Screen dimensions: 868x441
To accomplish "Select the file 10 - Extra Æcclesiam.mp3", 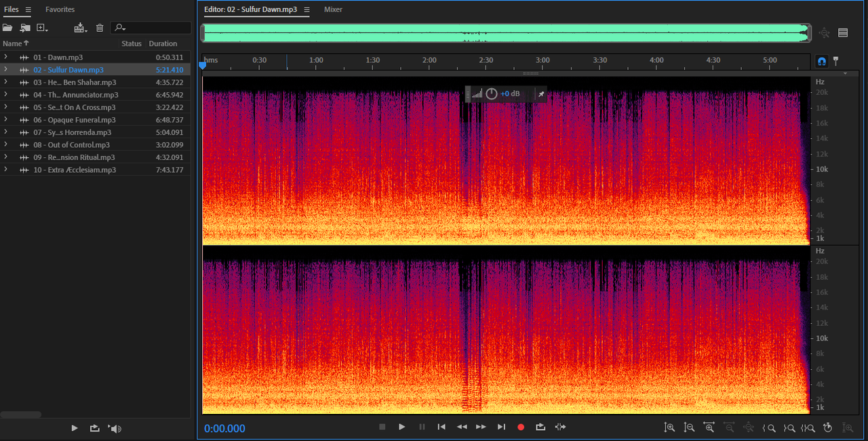I will coord(75,169).
